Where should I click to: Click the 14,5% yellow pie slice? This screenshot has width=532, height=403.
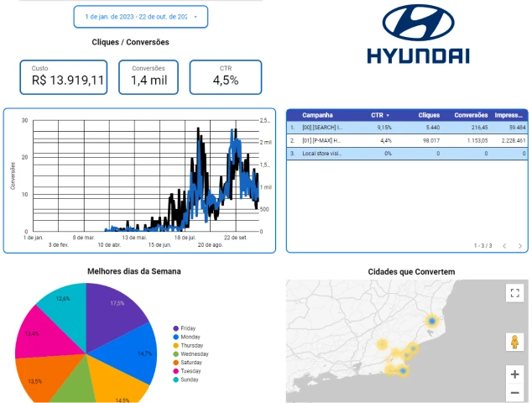[115, 384]
